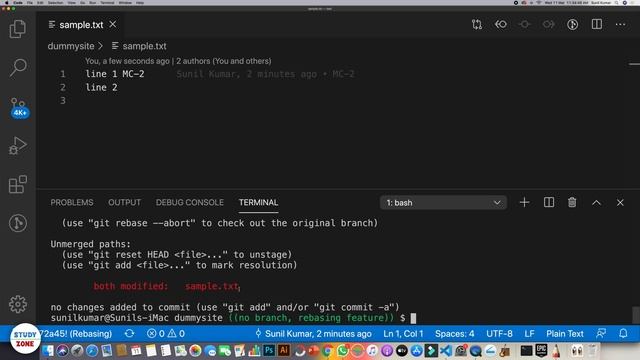Open Photoshop from the Dock

coord(269,350)
